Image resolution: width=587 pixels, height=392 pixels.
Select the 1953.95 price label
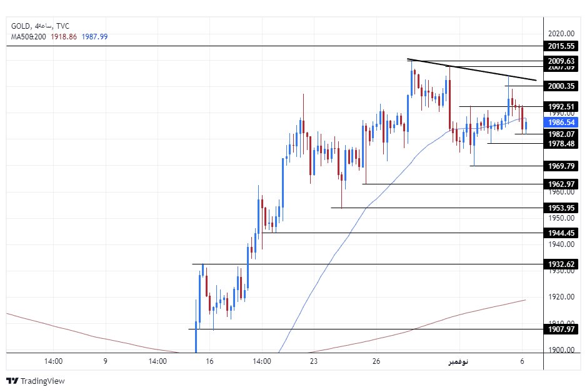560,208
